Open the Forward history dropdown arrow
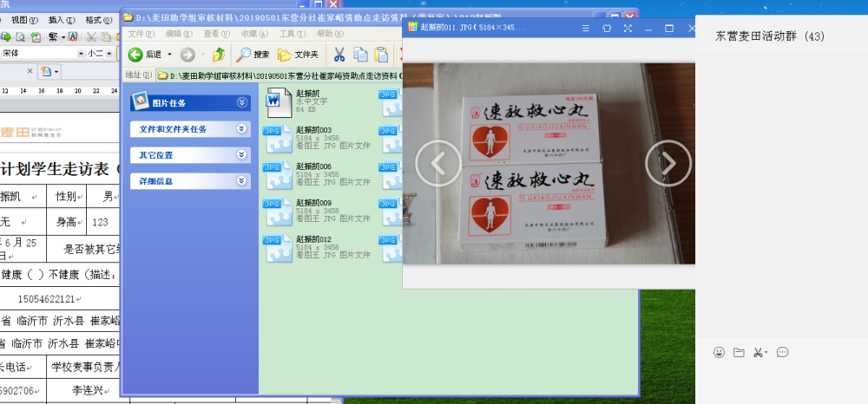The height and width of the screenshot is (404, 868). click(202, 54)
